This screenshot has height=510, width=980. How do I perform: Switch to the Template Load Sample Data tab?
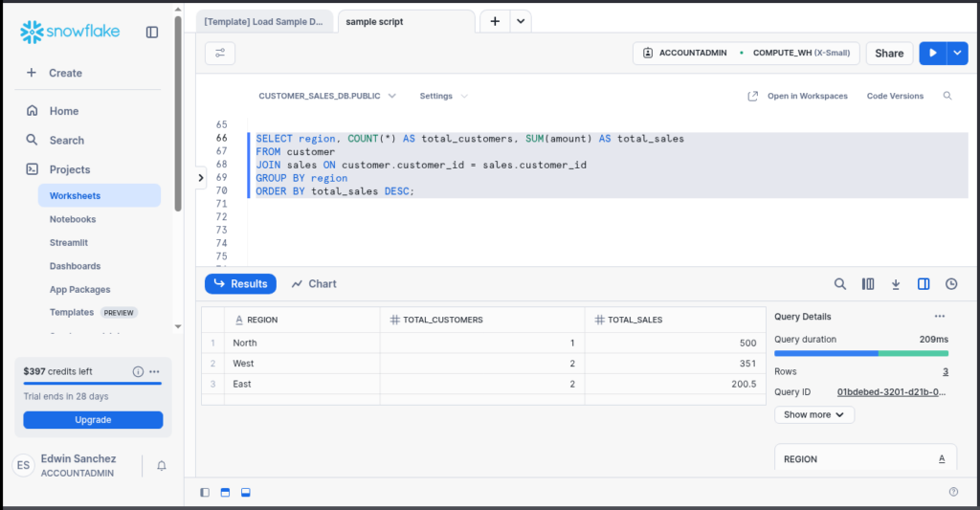pos(264,22)
